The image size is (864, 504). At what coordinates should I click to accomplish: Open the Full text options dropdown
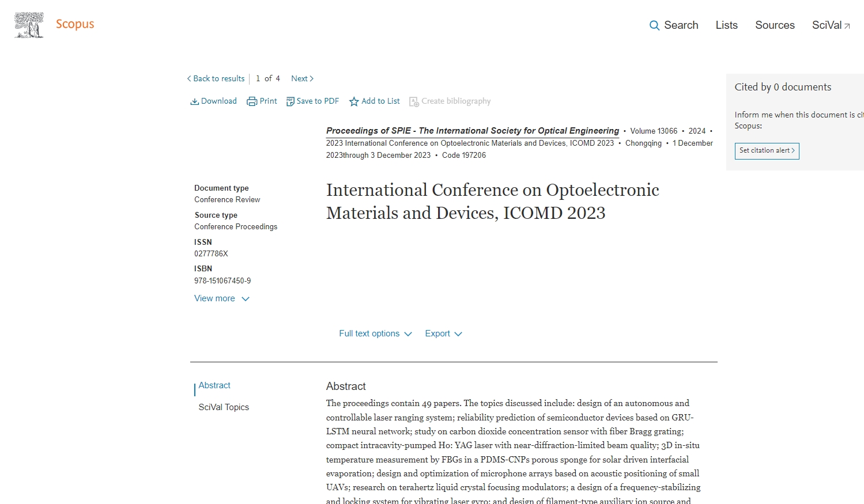pyautogui.click(x=375, y=334)
